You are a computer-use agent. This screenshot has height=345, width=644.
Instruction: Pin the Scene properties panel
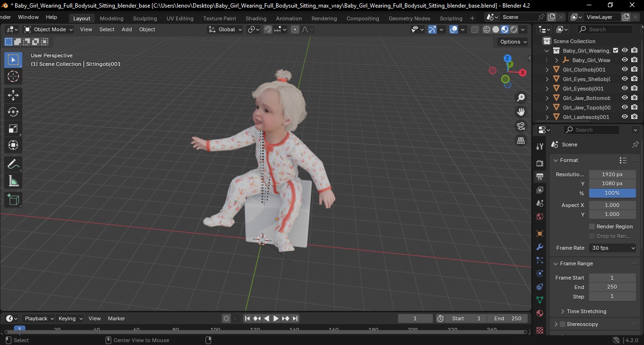tap(635, 145)
